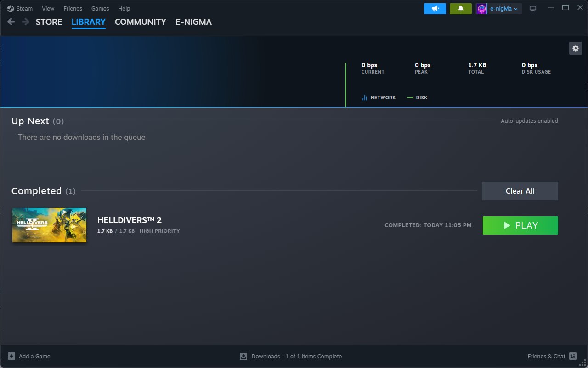This screenshot has width=588, height=368.
Task: Click the green PLAY button
Action: (520, 225)
